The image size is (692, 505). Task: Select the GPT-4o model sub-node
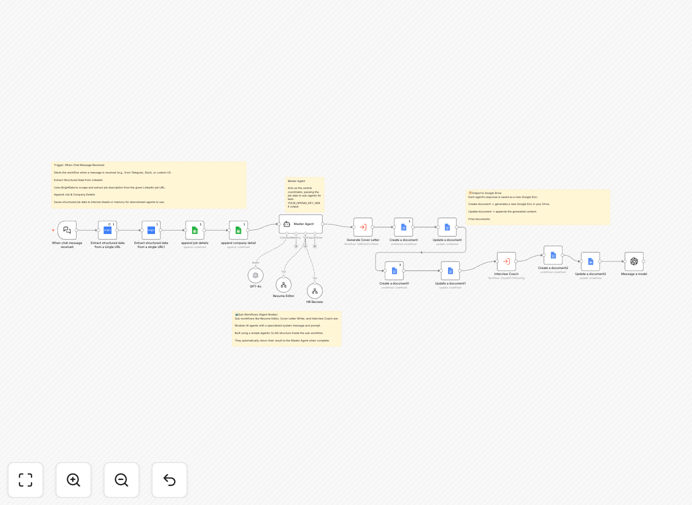256,275
